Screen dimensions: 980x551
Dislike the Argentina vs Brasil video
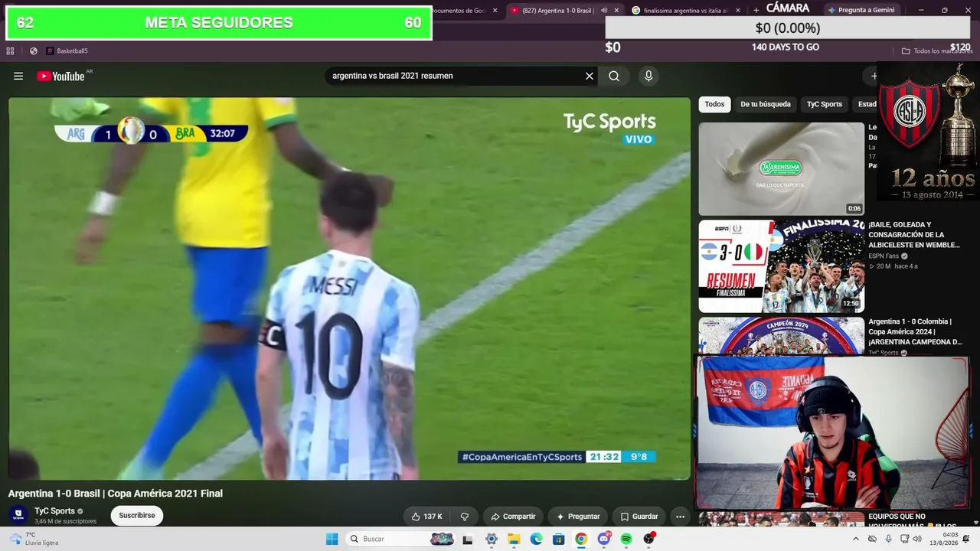pyautogui.click(x=464, y=517)
